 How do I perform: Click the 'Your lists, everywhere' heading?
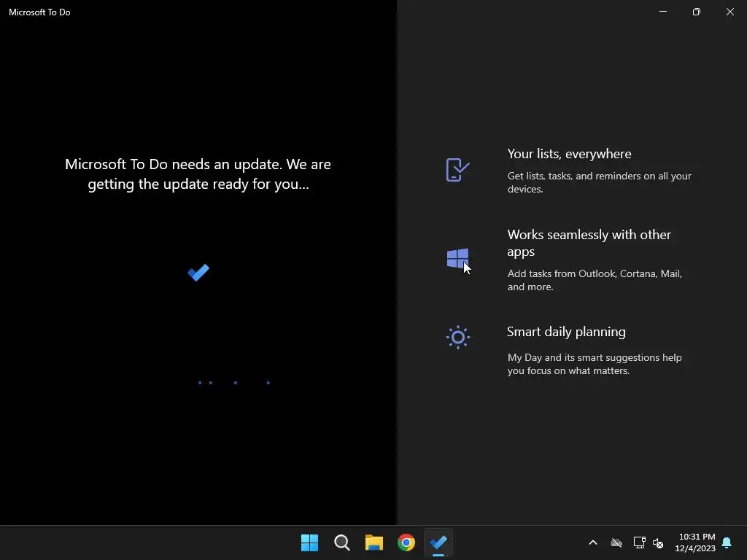click(569, 154)
